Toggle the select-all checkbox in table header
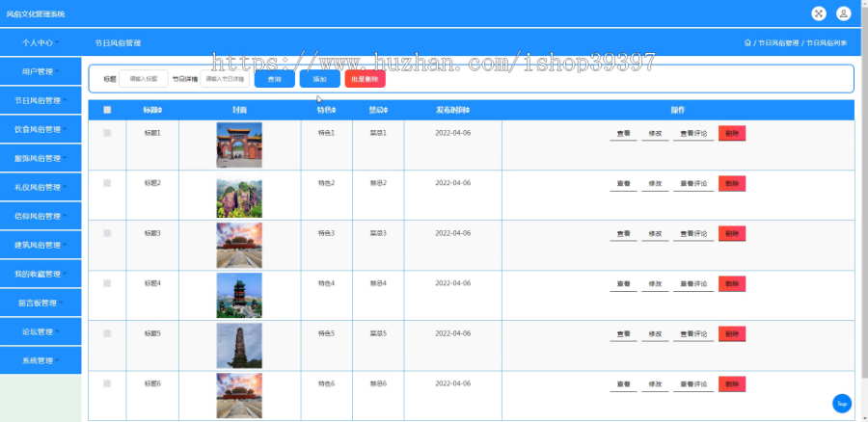Screen dimensions: 868x422 pos(107,110)
